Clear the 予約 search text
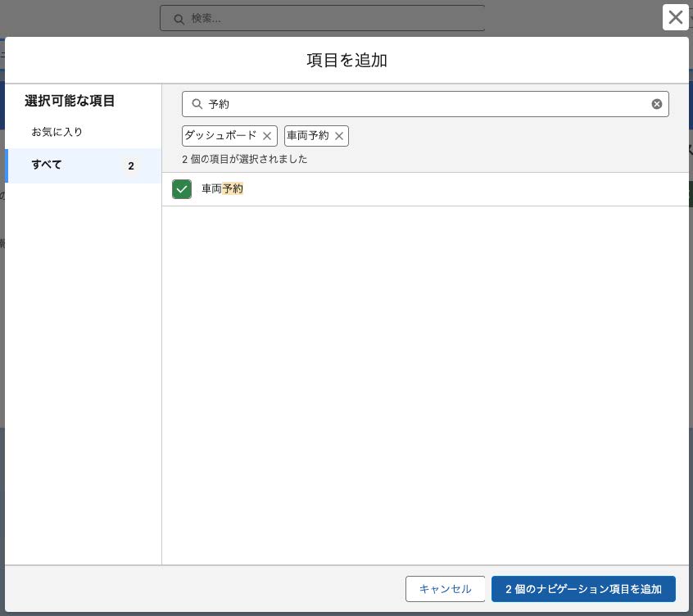The height and width of the screenshot is (616, 693). tap(656, 104)
